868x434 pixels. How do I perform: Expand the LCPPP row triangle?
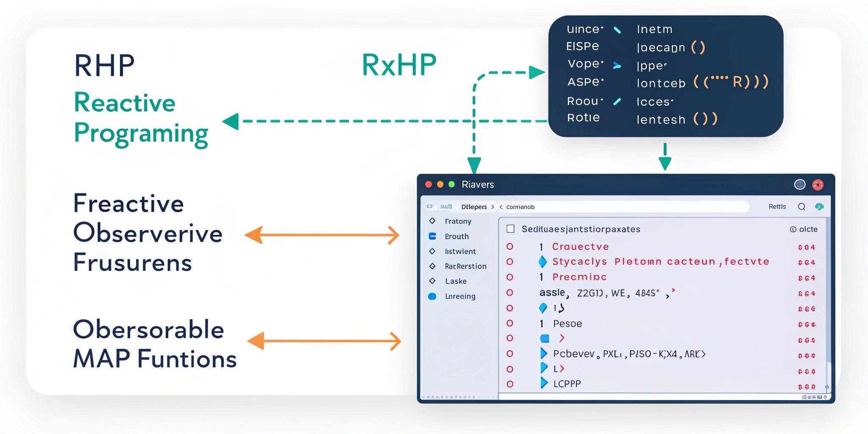click(544, 383)
